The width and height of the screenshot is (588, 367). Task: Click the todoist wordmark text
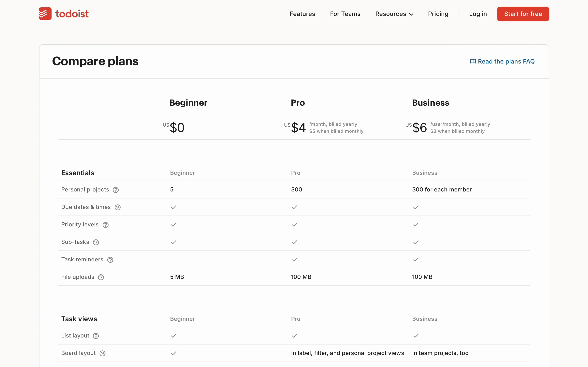[72, 14]
